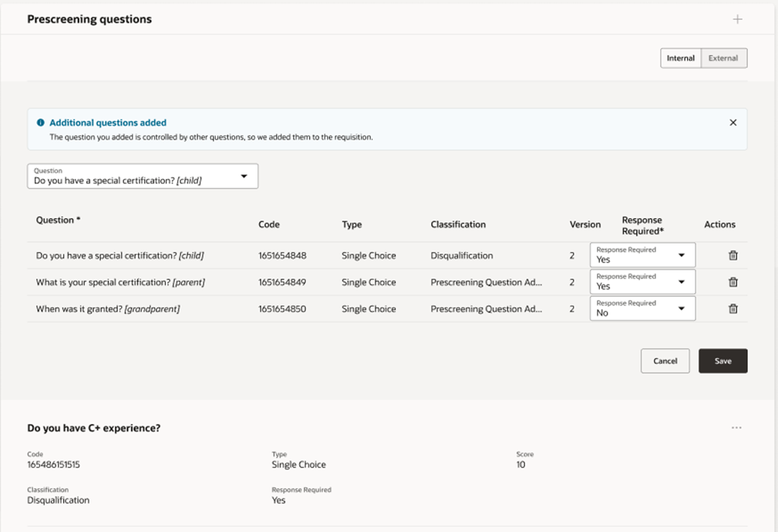The image size is (778, 532).
Task: Open more options for C+ experience question
Action: click(736, 428)
